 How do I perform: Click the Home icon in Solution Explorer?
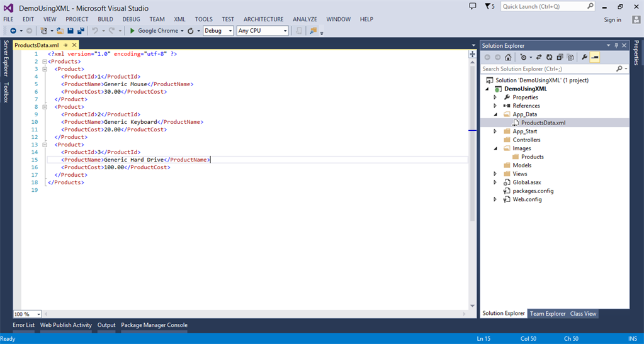(x=509, y=57)
